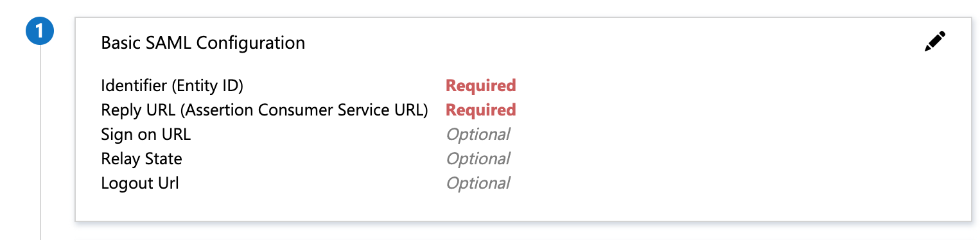The height and width of the screenshot is (240, 980).
Task: Click the Logout Url label
Action: (x=140, y=183)
